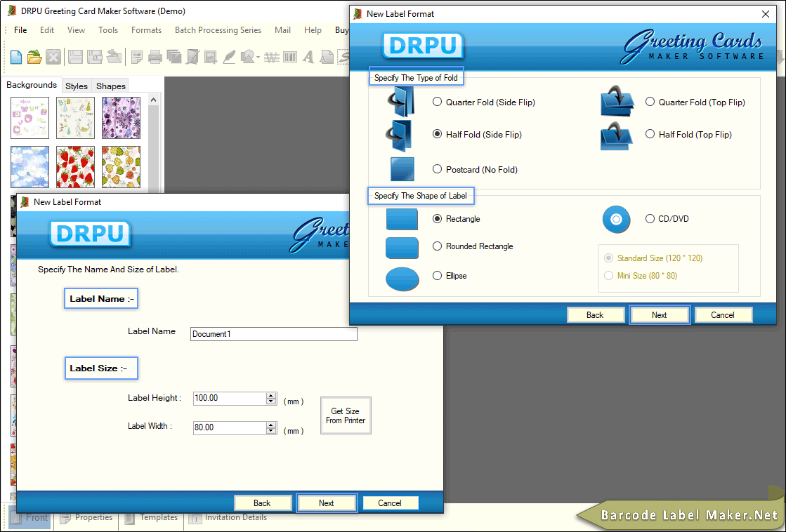Image resolution: width=786 pixels, height=532 pixels.
Task: Click the Save floppy disk toolbar icon
Action: (x=75, y=57)
